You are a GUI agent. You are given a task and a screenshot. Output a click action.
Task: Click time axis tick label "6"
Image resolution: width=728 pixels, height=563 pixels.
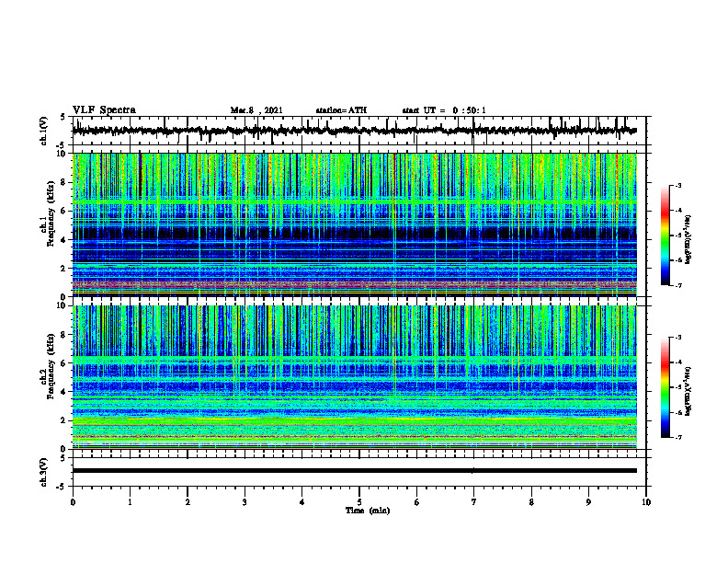coord(417,502)
